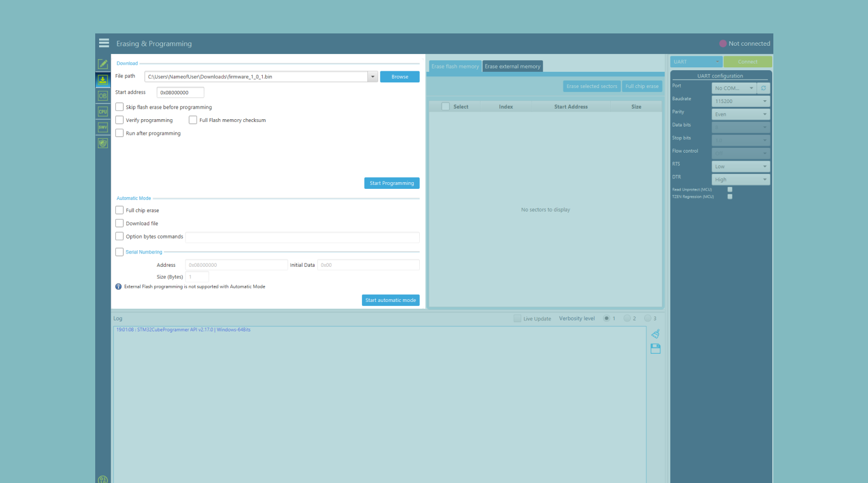The height and width of the screenshot is (483, 868).
Task: Click the Initial Data field
Action: pyautogui.click(x=369, y=265)
